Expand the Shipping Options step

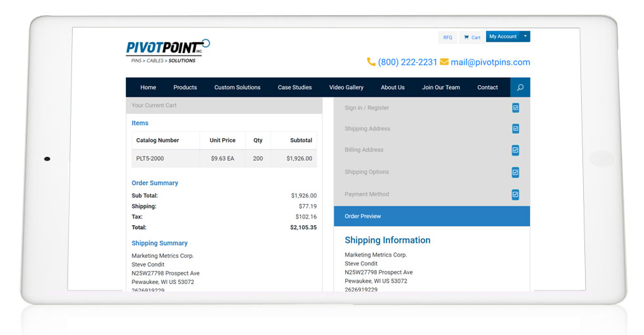[x=432, y=172]
